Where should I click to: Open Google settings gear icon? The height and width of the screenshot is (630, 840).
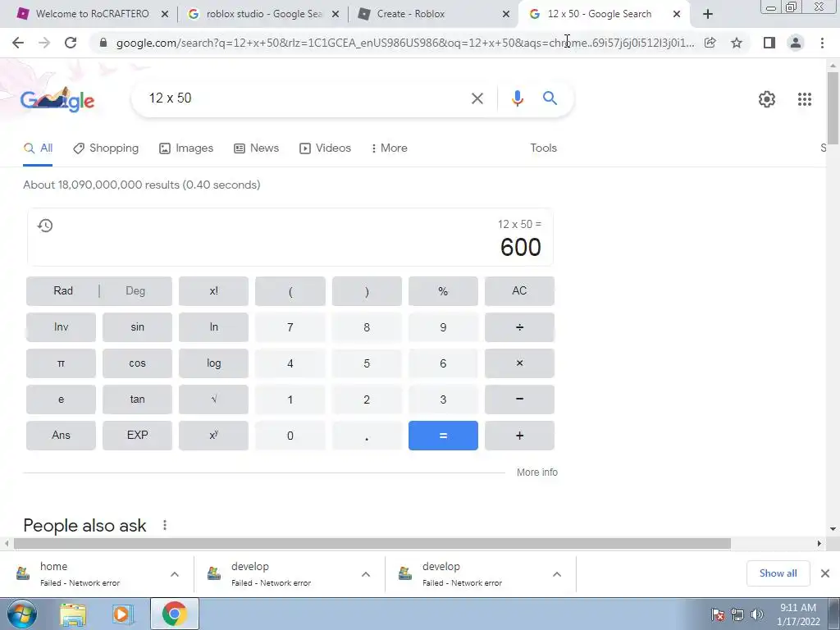click(x=767, y=99)
